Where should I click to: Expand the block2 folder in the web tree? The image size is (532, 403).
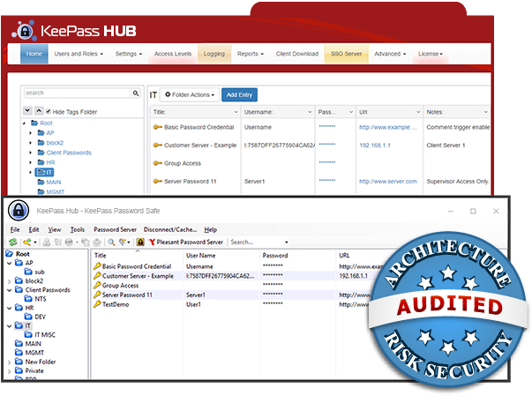pos(31,143)
